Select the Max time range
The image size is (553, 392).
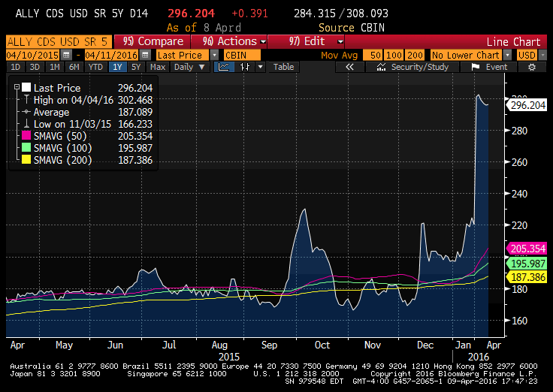[x=158, y=67]
